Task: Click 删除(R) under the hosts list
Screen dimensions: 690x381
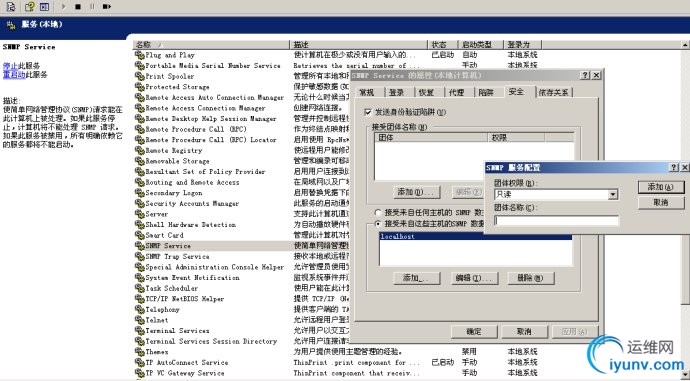Action: pos(531,278)
